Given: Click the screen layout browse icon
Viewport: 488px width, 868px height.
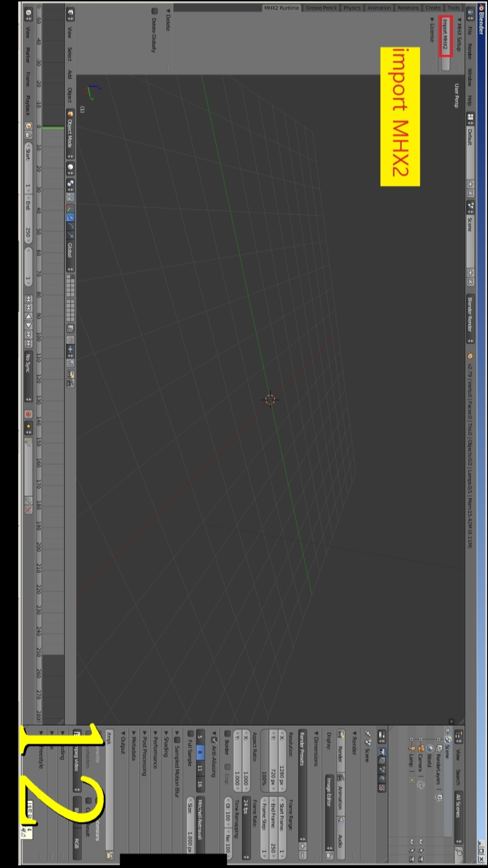Looking at the screenshot, I should click(470, 119).
